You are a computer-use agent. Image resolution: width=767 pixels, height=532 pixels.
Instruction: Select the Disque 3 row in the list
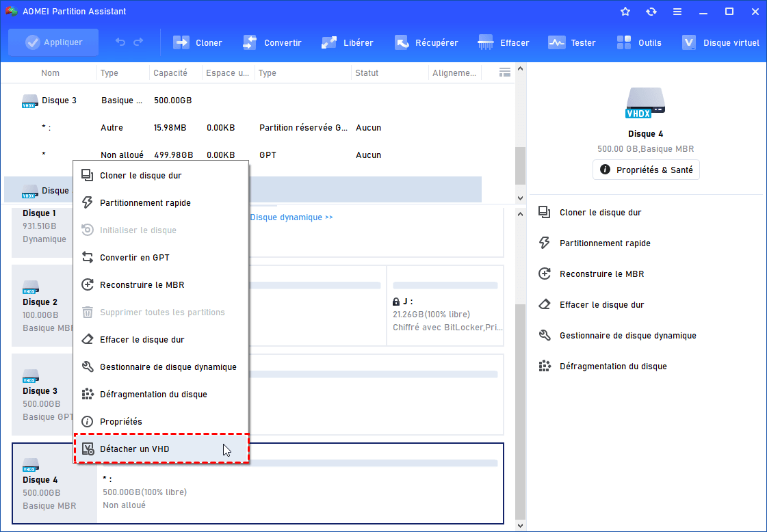click(243, 101)
